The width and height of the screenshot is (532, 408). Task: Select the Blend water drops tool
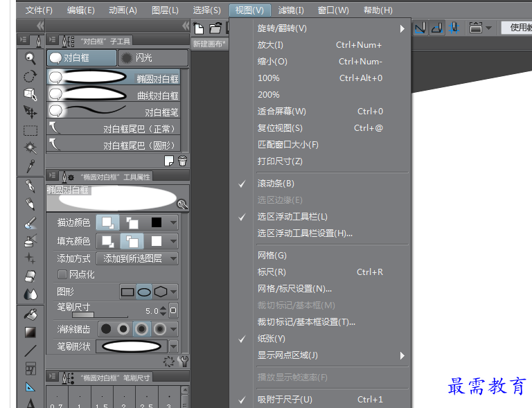click(x=30, y=294)
